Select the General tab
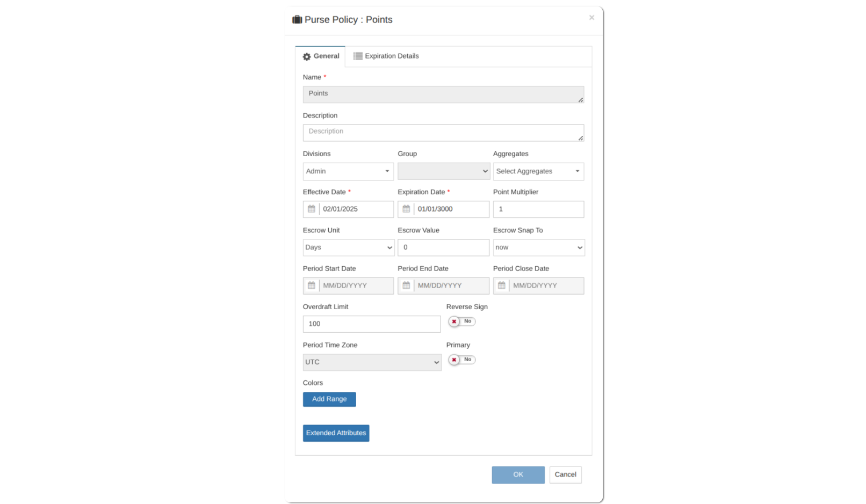The width and height of the screenshot is (866, 504). tap(321, 56)
